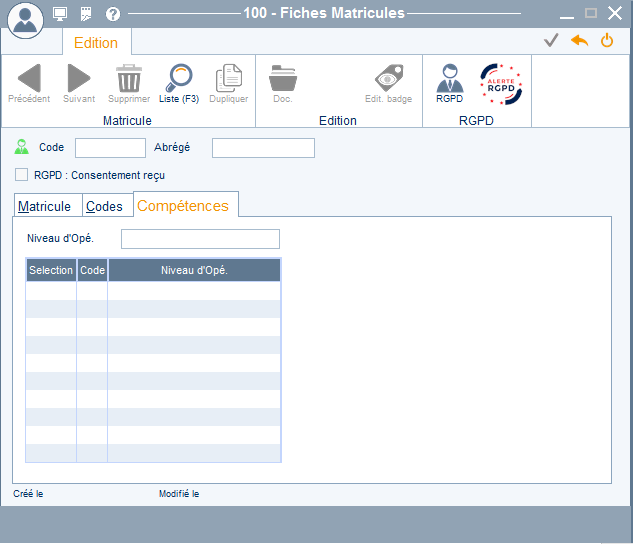Viewport: 633px width, 544px height.
Task: Toggle RGPD : Consentement reçu checkbox
Action: coord(21,175)
